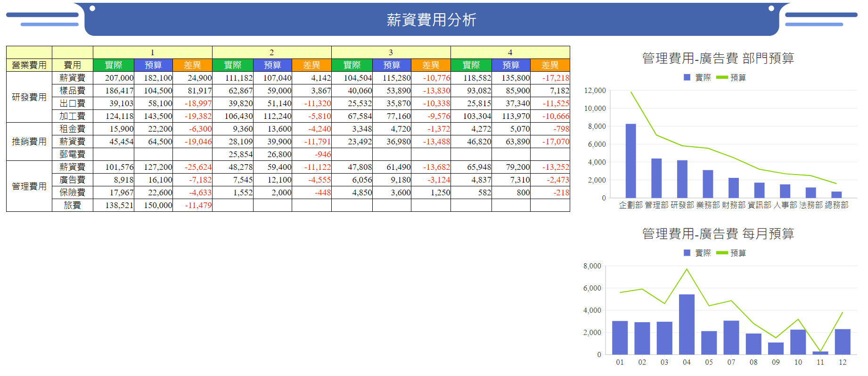Click the 法務部 bar in department chart

[x=811, y=192]
